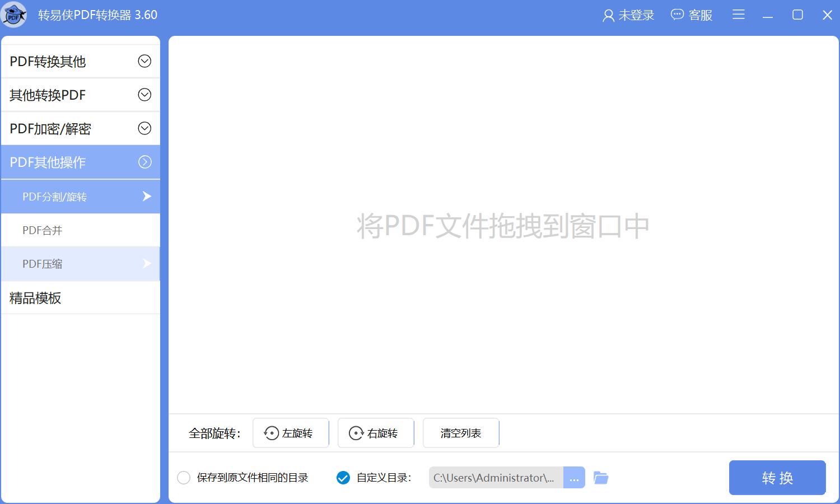Open output folder via the folder icon
This screenshot has height=504, width=840.
601,477
